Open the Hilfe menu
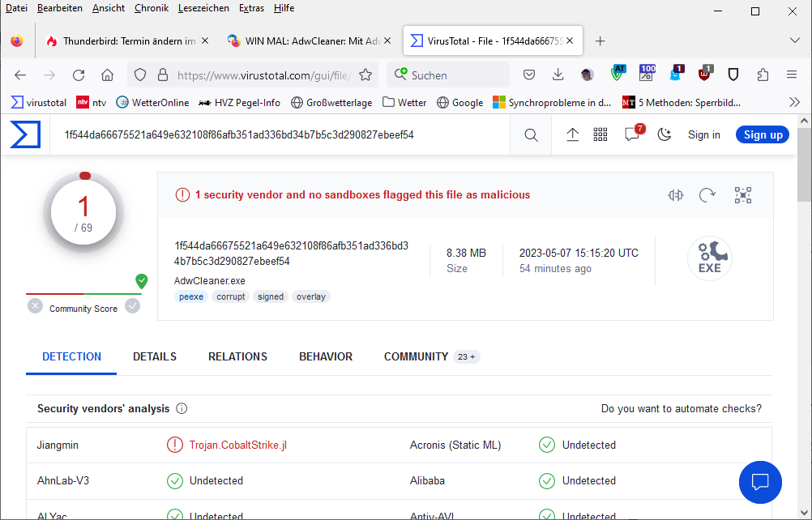This screenshot has height=520, width=812. coord(284,8)
